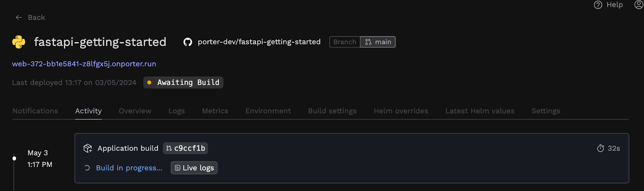Viewport: 644px width, 191px height.
Task: Open the user profile icon
Action: tap(639, 4)
